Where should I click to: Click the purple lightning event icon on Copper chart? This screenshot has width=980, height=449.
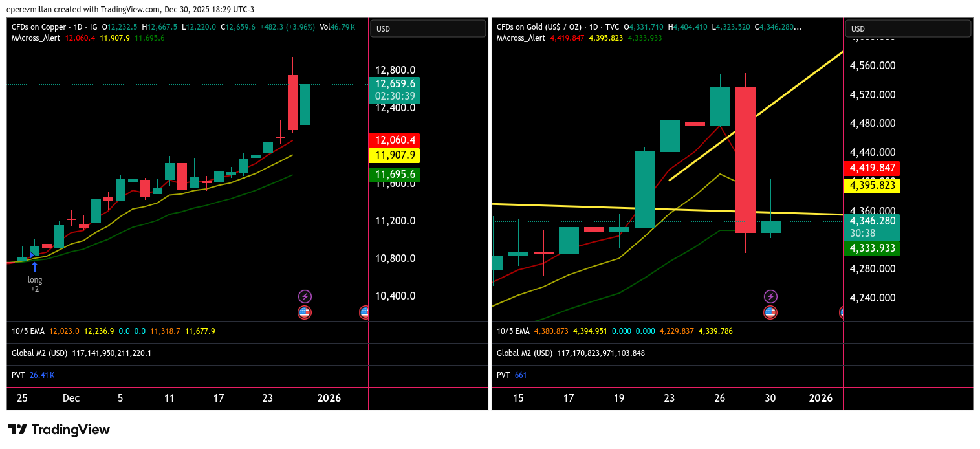[305, 297]
